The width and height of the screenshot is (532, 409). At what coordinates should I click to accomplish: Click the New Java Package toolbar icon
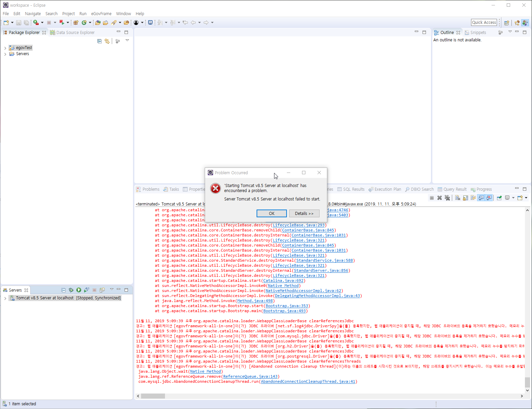76,23
